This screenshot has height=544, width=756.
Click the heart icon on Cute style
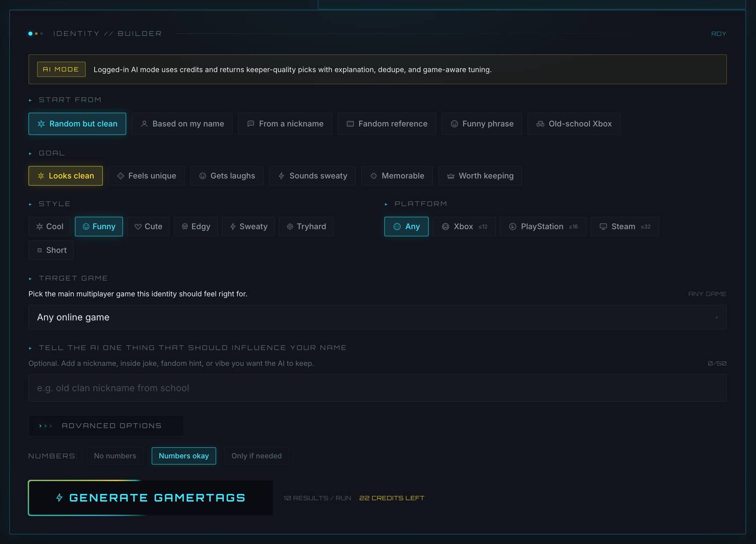(138, 227)
